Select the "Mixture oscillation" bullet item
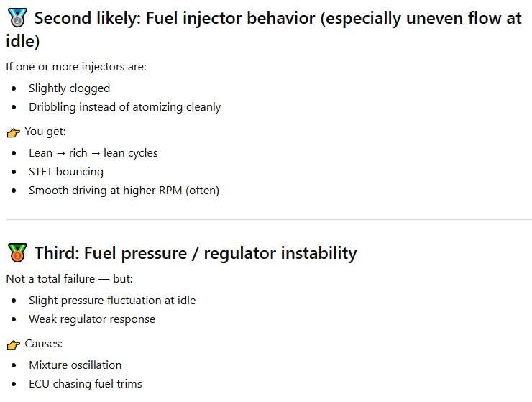The image size is (532, 402). point(75,365)
